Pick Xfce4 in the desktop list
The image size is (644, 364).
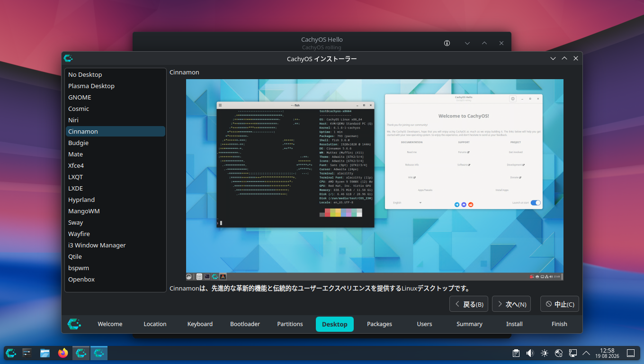tap(116, 165)
